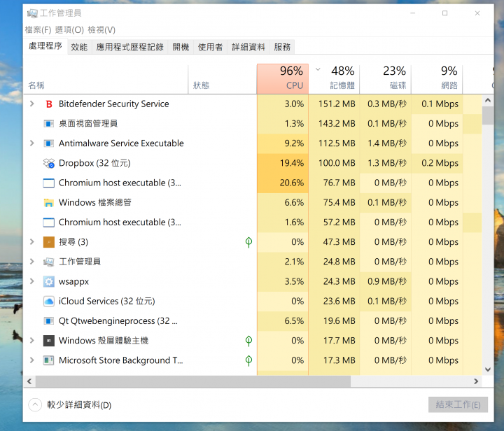Switch to the 應用程式歷程記錄 tab
504x431 pixels.
coord(130,47)
